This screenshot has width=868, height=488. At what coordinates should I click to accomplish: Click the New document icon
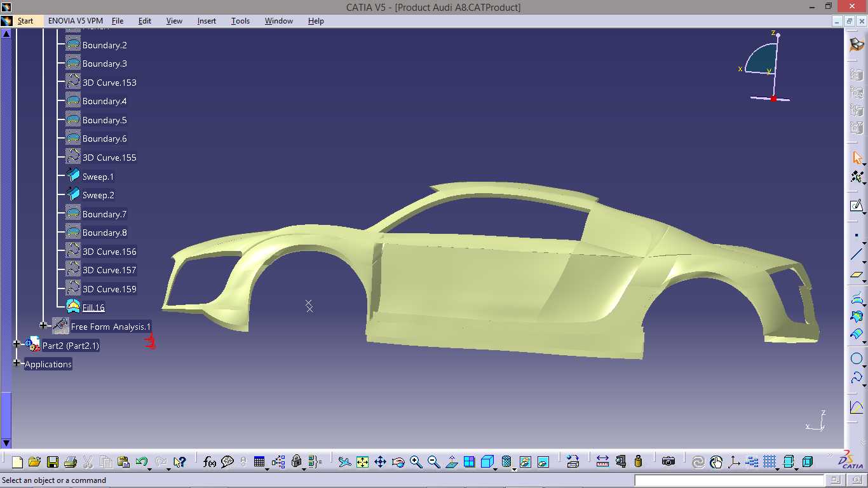tap(17, 462)
